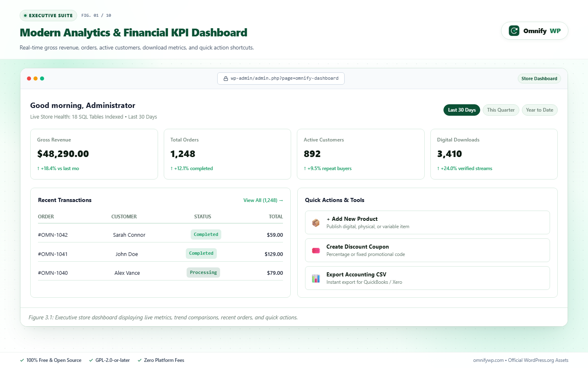Switch to Year to Date range
This screenshot has height=368, width=588.
tap(539, 110)
